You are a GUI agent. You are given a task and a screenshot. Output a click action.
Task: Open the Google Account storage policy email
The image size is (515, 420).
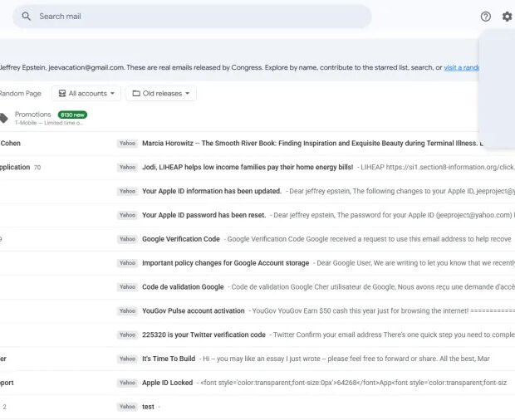pyautogui.click(x=257, y=263)
